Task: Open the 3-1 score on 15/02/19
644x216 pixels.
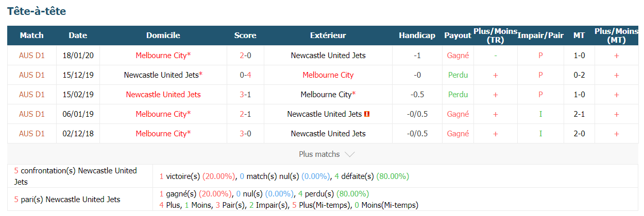Action: point(245,95)
